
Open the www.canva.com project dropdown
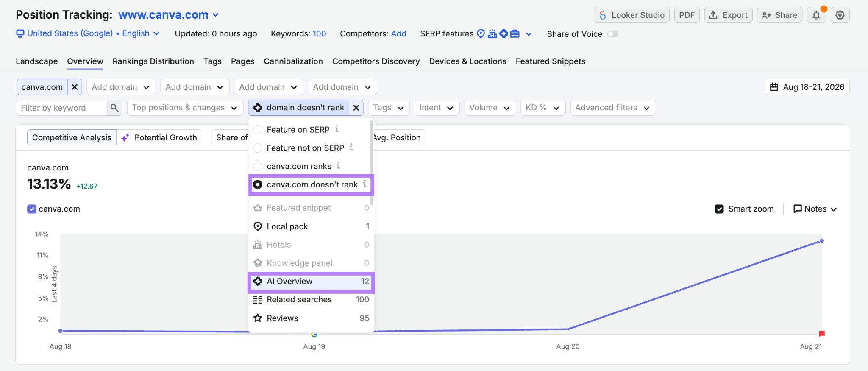coord(168,15)
